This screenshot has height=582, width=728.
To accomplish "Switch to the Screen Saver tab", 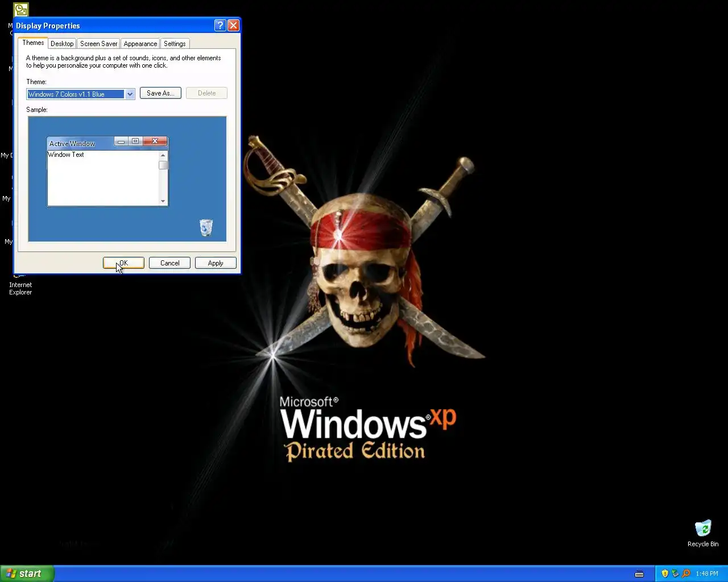I will point(98,44).
